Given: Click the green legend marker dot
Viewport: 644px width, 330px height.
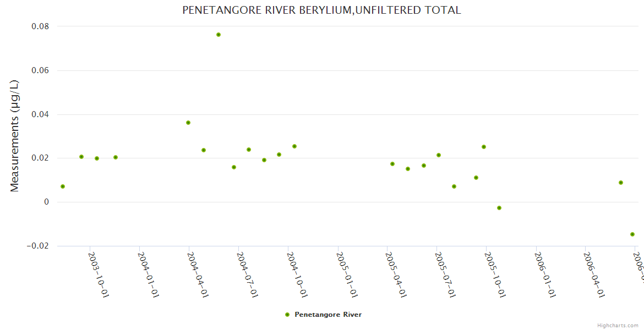Looking at the screenshot, I should pos(287,315).
